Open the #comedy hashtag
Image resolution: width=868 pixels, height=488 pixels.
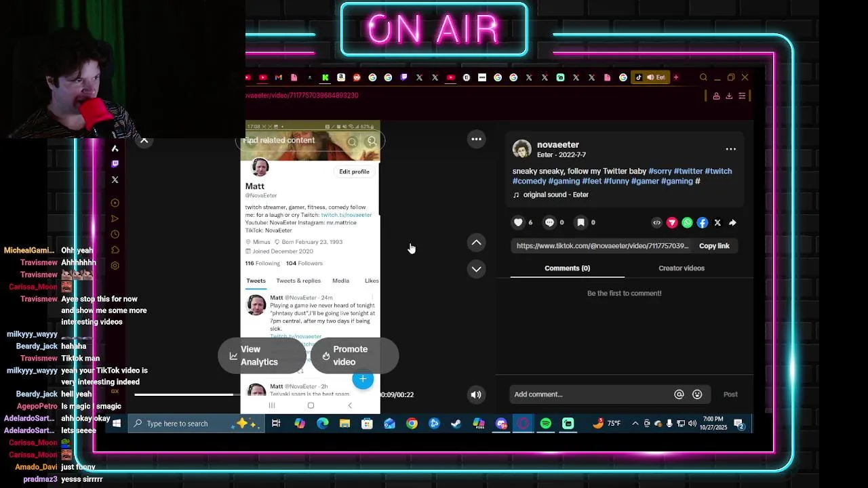pos(529,181)
